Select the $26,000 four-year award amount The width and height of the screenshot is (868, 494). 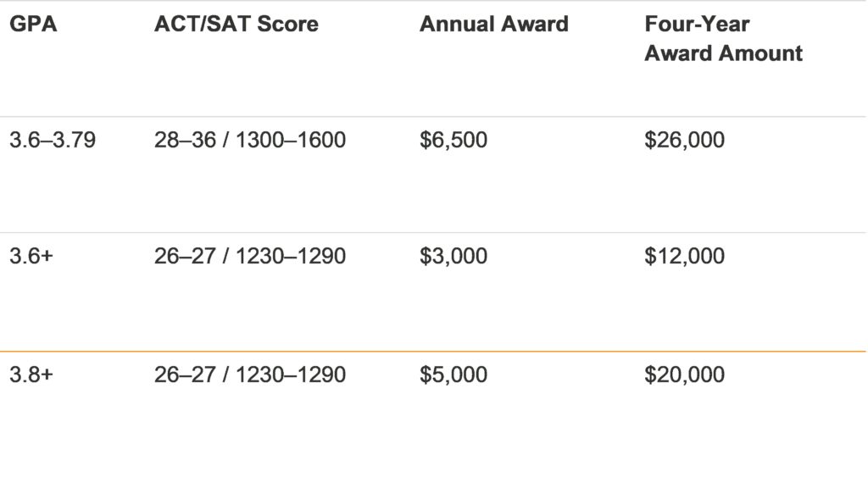[x=684, y=140]
